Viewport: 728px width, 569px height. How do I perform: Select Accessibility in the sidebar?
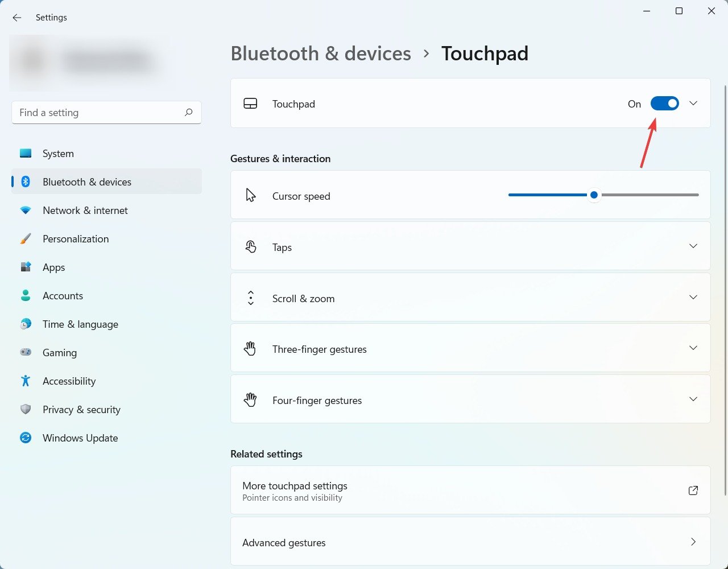(69, 381)
